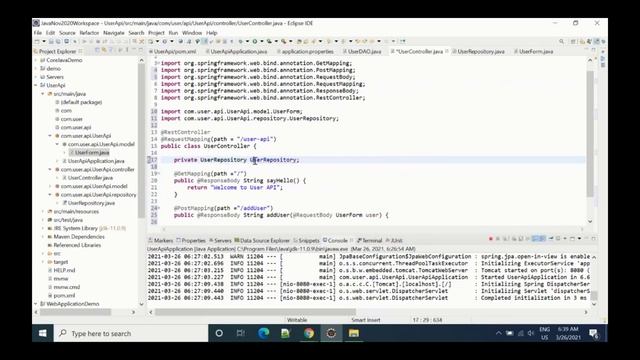Screen dimensions: 640x360
Task: Open the File menu
Action: [x=38, y=33]
